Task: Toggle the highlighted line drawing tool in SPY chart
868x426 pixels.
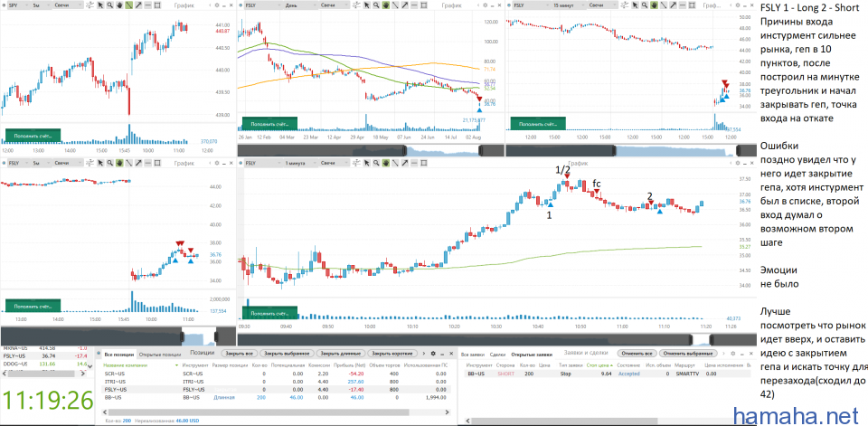Action: click(128, 5)
